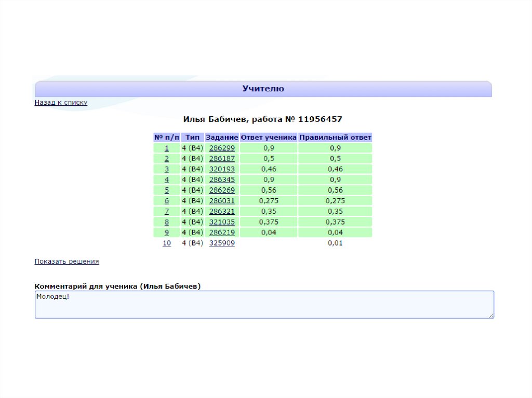Open task link 286187
532x398 pixels.
coord(222,158)
